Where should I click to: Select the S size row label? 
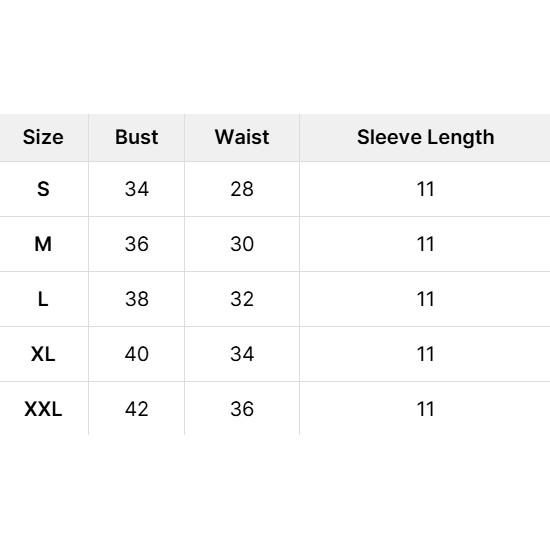(x=43, y=189)
